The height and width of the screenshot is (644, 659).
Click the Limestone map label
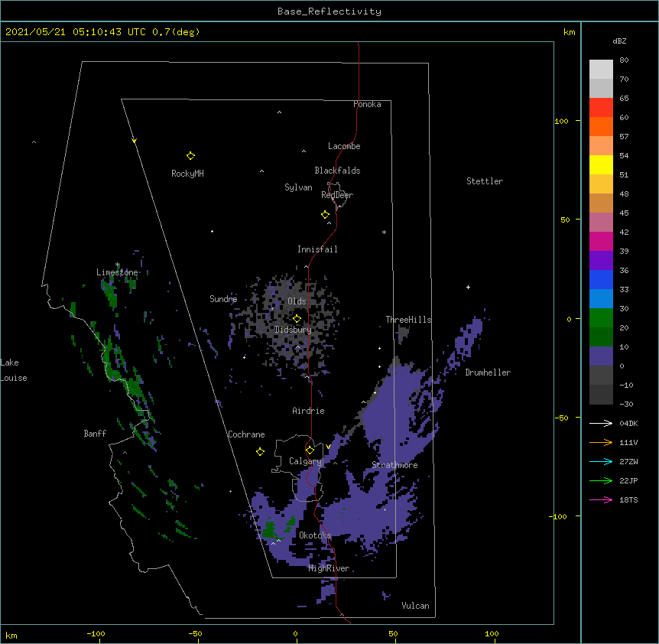pos(117,272)
